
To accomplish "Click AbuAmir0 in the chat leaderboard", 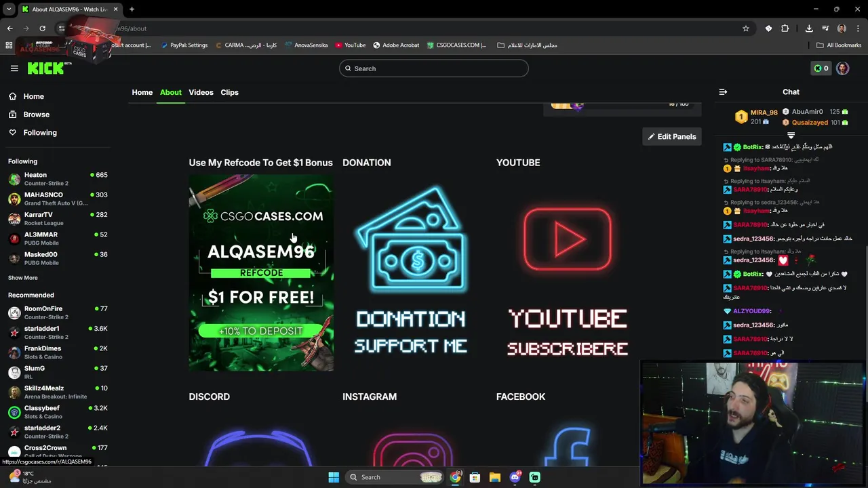I will pos(807,112).
